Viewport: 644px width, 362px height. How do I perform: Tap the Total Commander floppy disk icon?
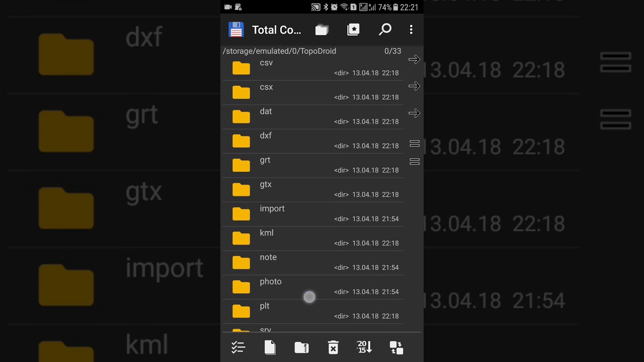click(x=236, y=30)
